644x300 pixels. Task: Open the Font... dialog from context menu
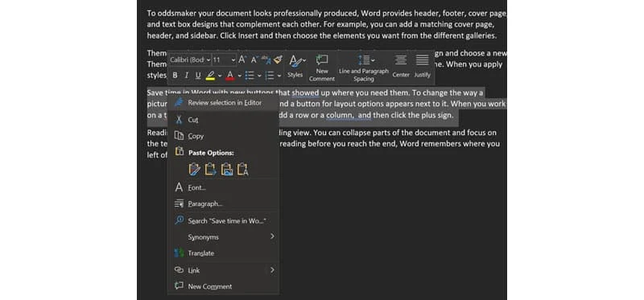224,187
